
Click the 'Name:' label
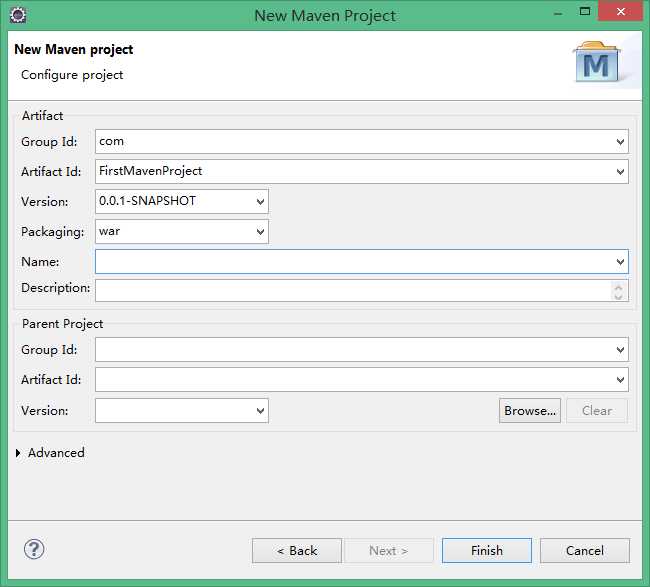pos(40,262)
